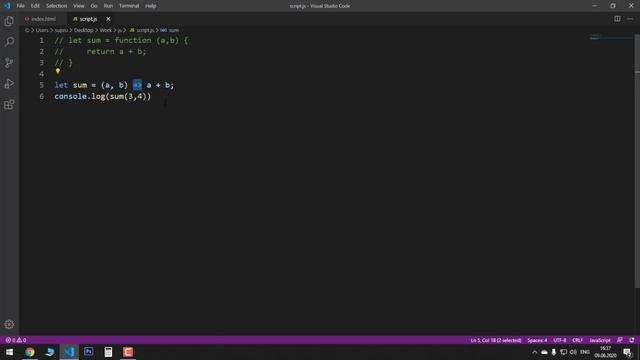The height and width of the screenshot is (360, 640).
Task: Open the Source Control view
Action: point(9,62)
